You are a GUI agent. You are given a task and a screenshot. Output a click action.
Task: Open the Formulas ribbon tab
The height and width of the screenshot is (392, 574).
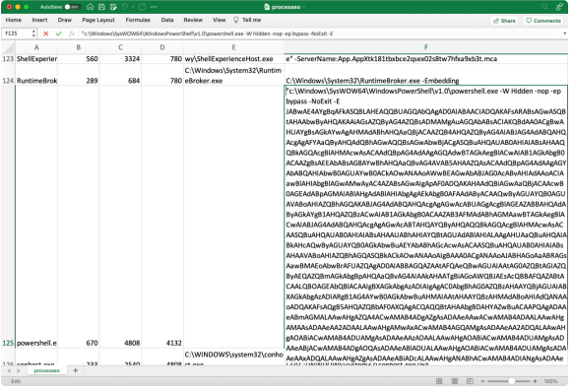point(138,20)
